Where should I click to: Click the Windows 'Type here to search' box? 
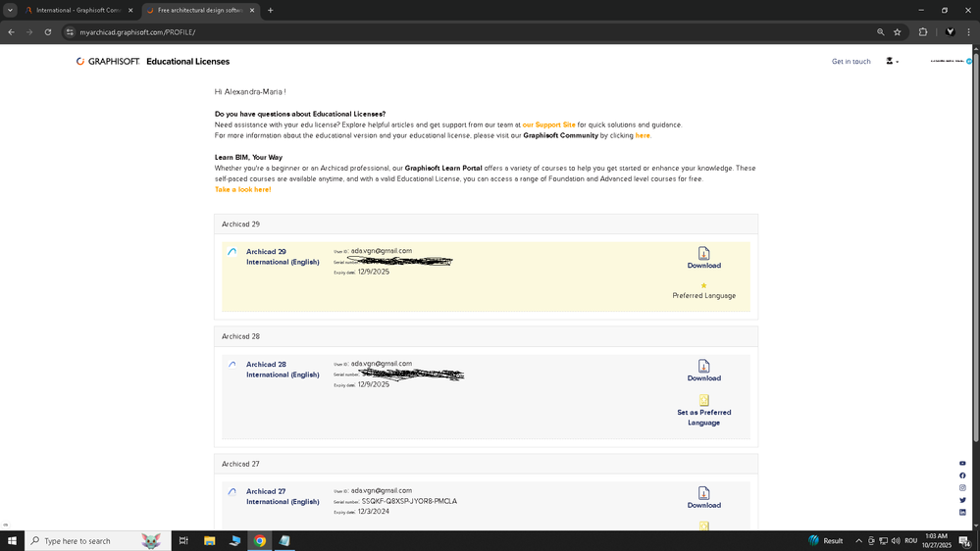(x=97, y=541)
